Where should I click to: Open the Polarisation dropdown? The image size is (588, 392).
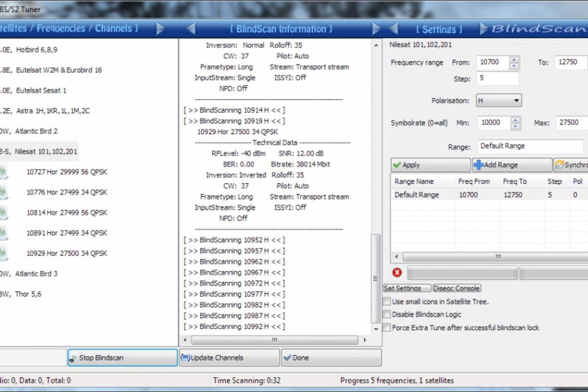pos(498,100)
